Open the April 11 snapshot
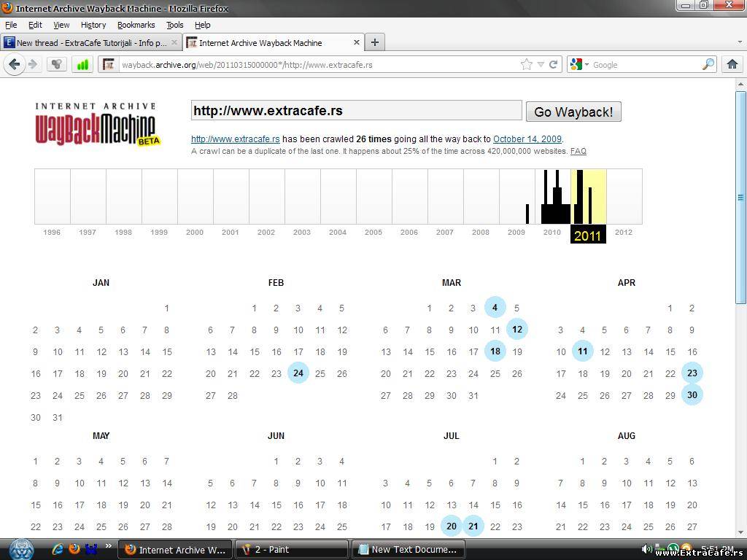747x560 pixels. click(x=583, y=351)
